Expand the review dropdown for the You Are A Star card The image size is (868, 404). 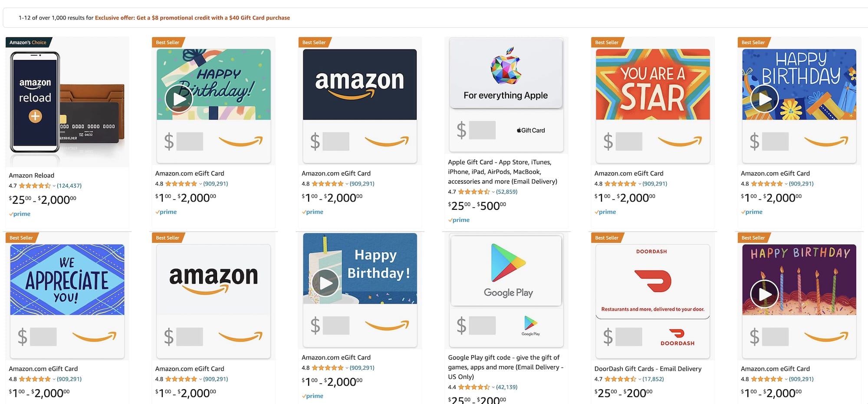[x=641, y=183]
